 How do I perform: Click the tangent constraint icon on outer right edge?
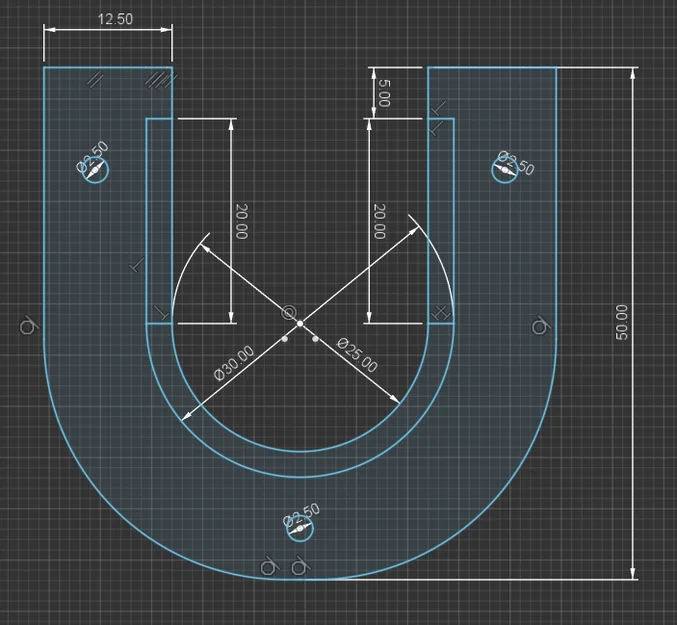pyautogui.click(x=540, y=326)
